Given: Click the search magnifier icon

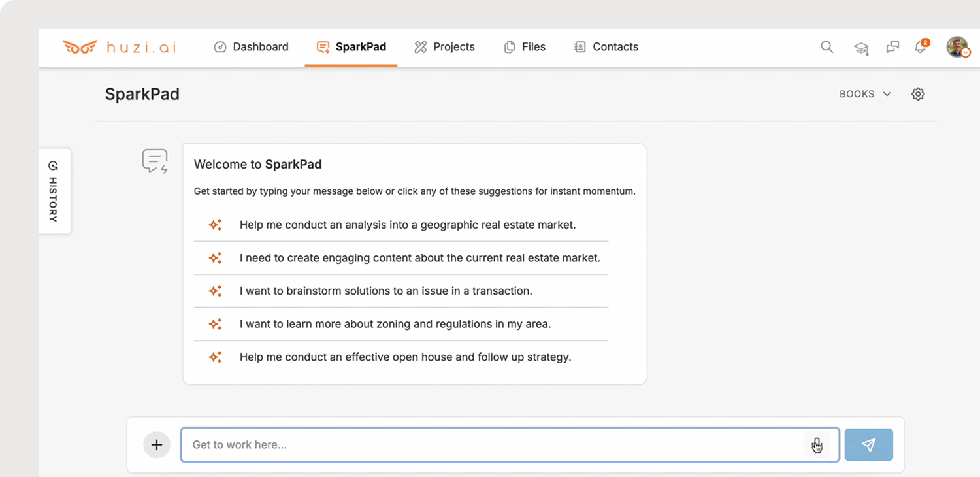Looking at the screenshot, I should (x=827, y=47).
